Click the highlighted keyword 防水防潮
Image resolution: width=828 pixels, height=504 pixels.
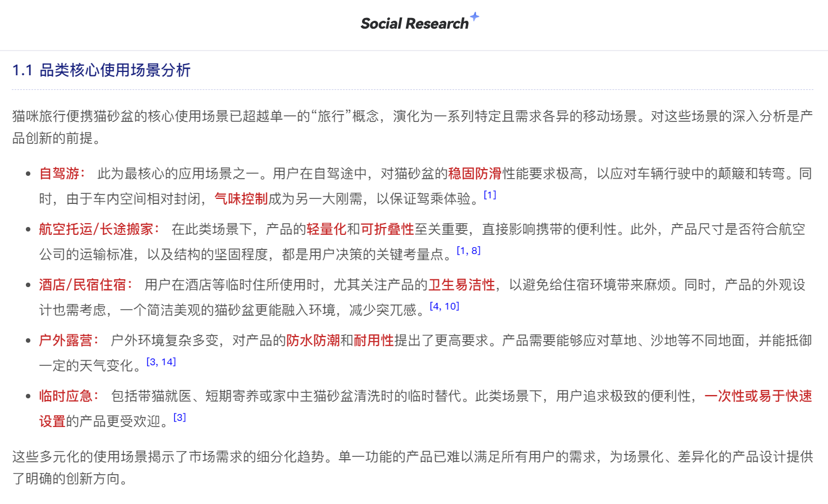click(313, 340)
